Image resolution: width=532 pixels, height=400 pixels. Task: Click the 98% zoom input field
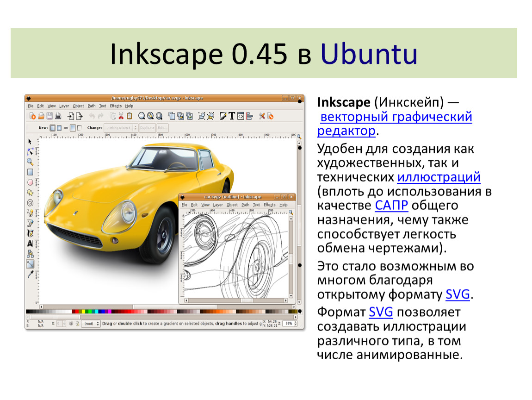(288, 324)
